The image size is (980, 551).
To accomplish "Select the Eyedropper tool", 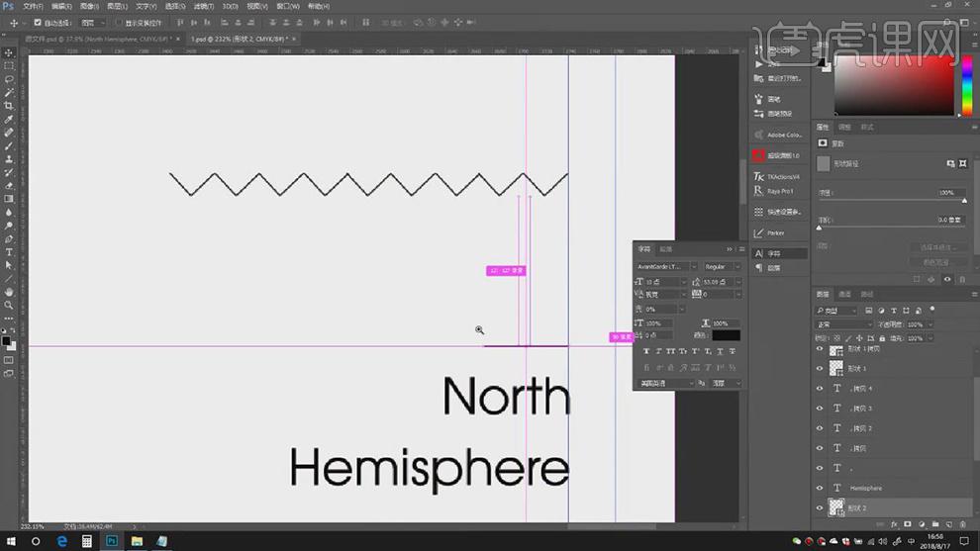I will 9,119.
